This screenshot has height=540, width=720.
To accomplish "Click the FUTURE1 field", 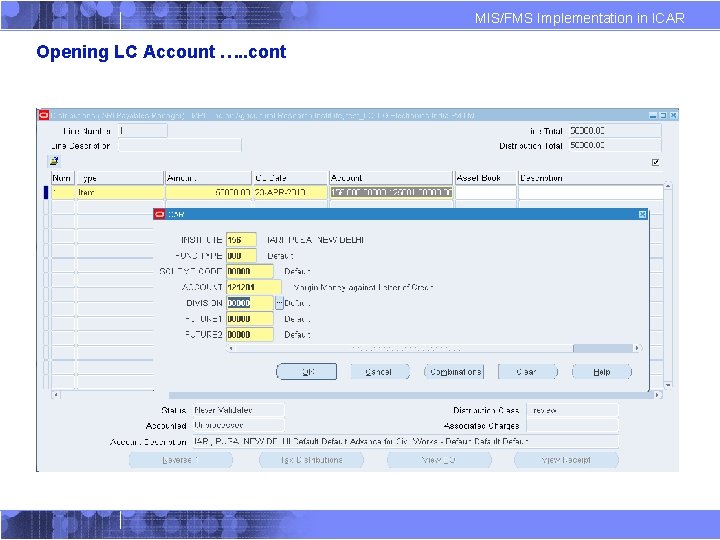I will coord(250,319).
